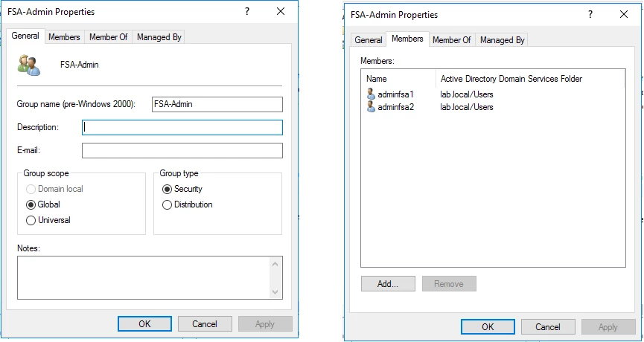Viewport: 644px width, 342px height.
Task: Choose Security group type
Action: (182, 189)
